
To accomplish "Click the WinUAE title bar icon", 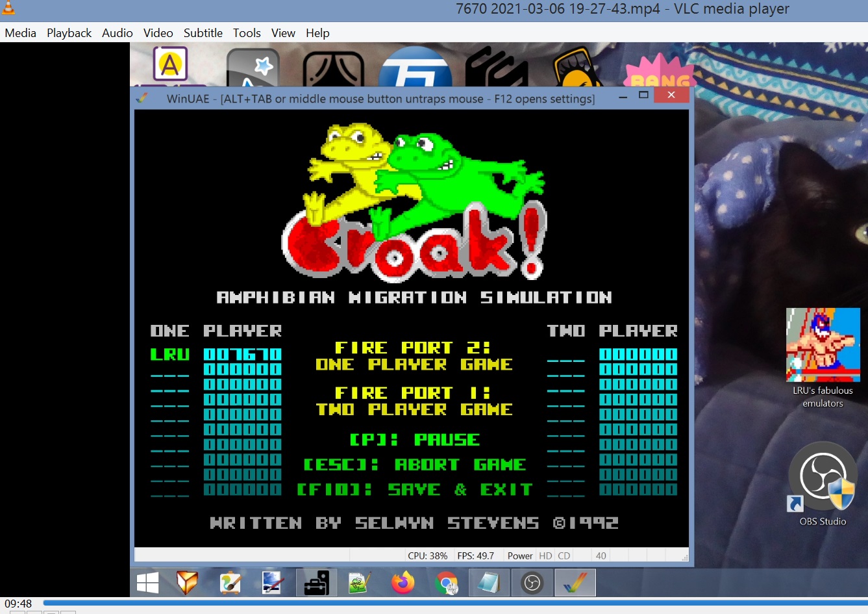I will 142,98.
